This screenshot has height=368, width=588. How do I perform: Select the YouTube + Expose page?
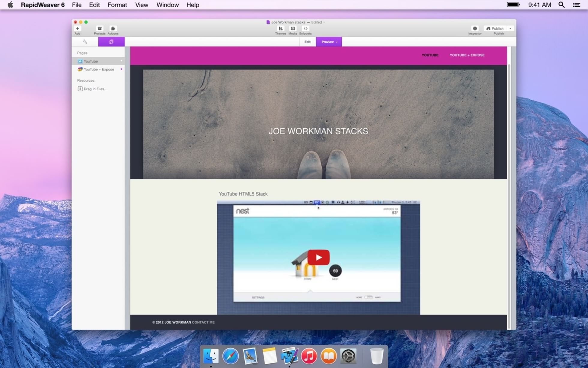point(98,69)
